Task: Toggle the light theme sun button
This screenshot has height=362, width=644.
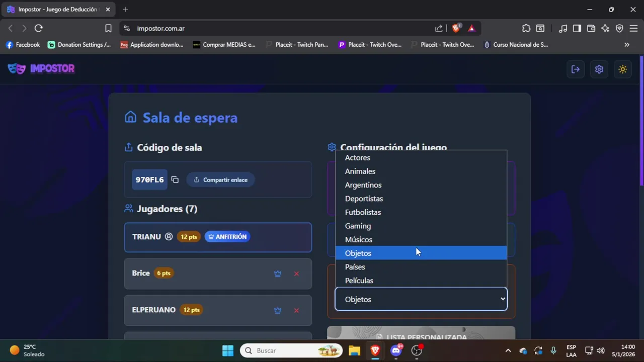Action: click(623, 69)
